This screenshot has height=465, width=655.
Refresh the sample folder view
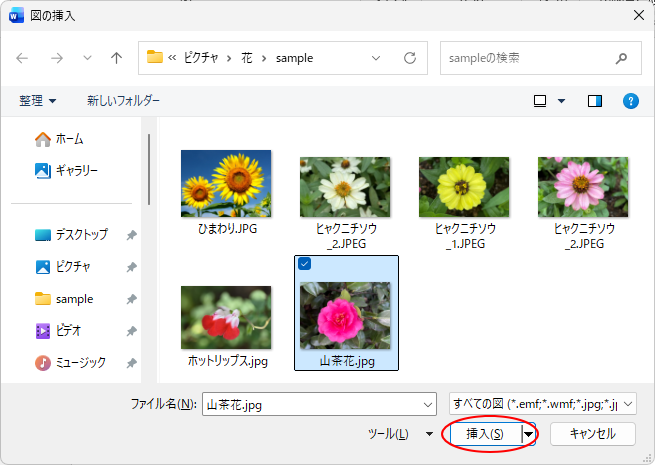point(410,58)
